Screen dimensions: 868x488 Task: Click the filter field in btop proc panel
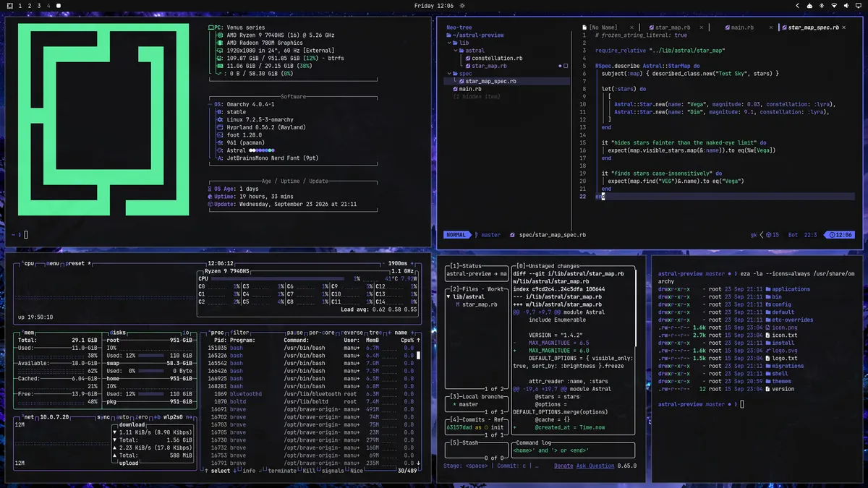[240, 333]
